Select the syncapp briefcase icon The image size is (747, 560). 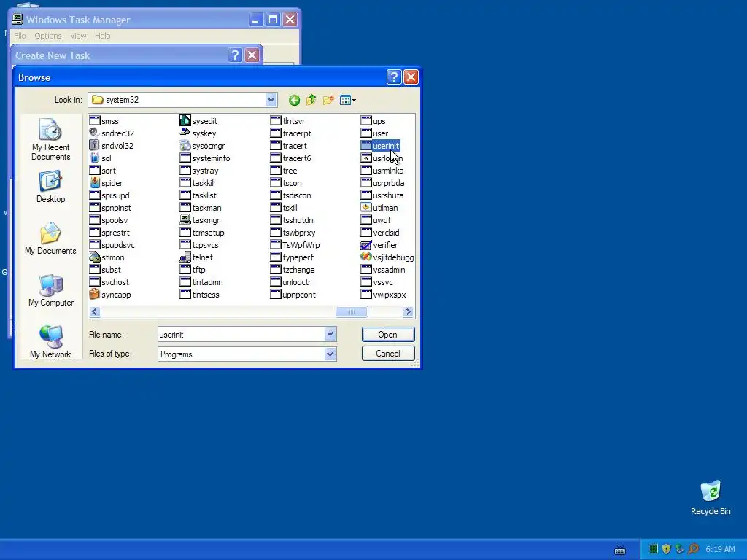point(94,295)
